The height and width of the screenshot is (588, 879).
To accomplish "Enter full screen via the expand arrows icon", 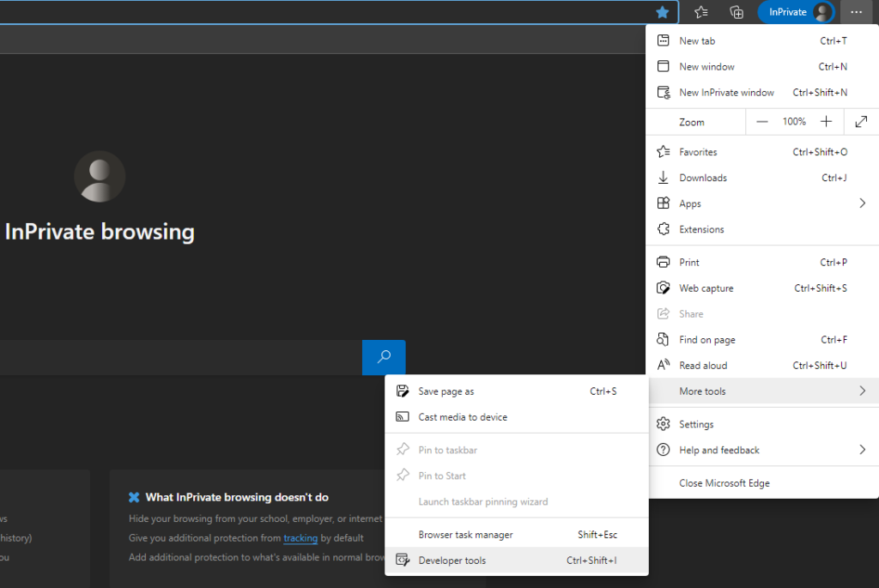I will point(861,122).
